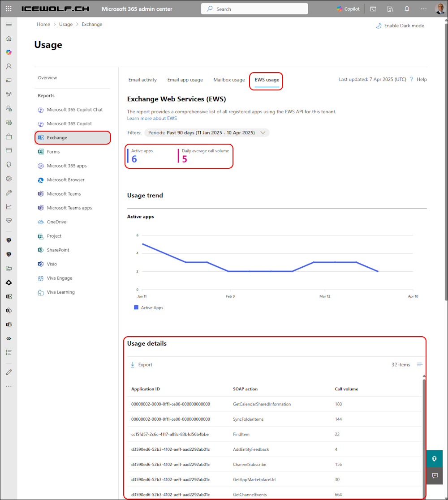Switch to the Mailbox usage tab
The width and height of the screenshot is (448, 500).
click(229, 80)
